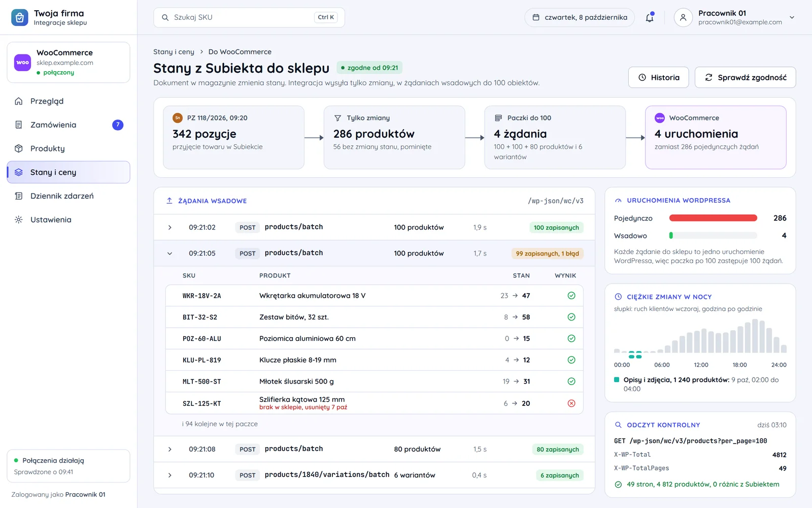The height and width of the screenshot is (508, 812).
Task: Click the Sprawdź zgodność button
Action: [745, 77]
